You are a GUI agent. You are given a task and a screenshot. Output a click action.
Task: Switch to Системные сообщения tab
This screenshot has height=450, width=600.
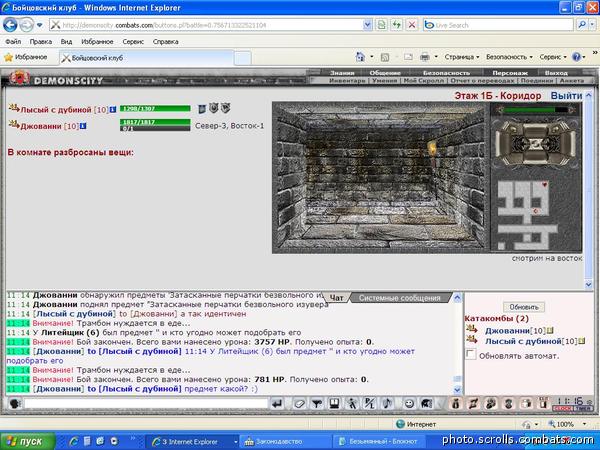pyautogui.click(x=399, y=298)
